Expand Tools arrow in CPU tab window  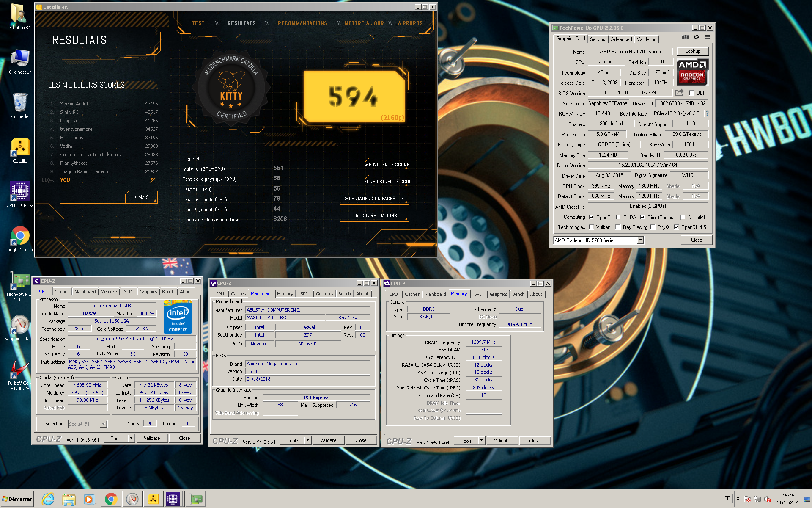[131, 438]
